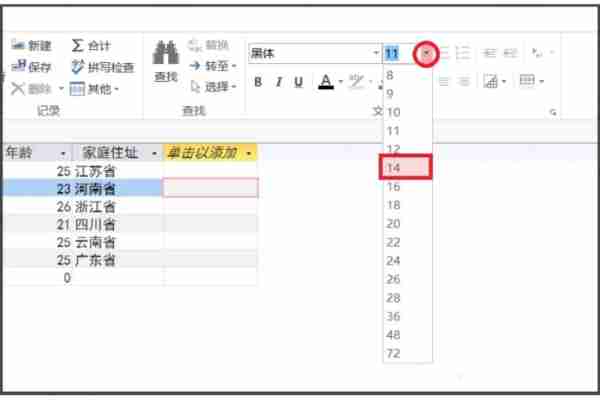Click the New record (新建) icon
Screen dimensions: 600x400
(18, 45)
